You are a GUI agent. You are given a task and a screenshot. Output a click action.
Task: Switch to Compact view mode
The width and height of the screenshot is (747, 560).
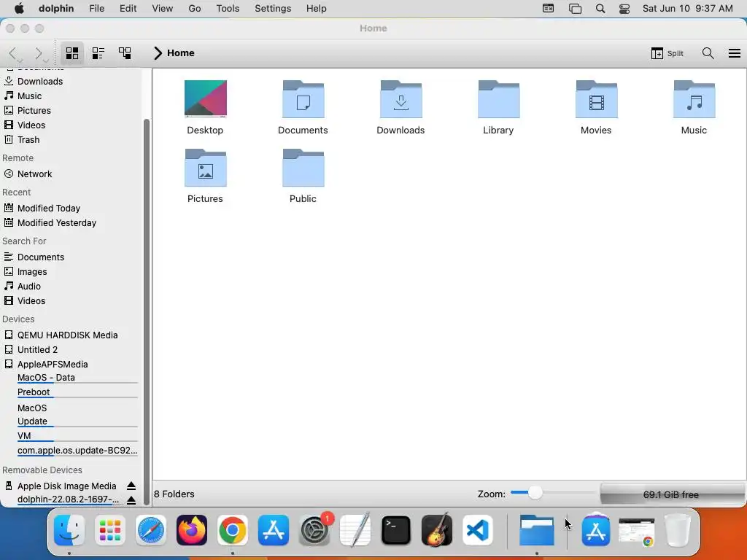tap(98, 52)
